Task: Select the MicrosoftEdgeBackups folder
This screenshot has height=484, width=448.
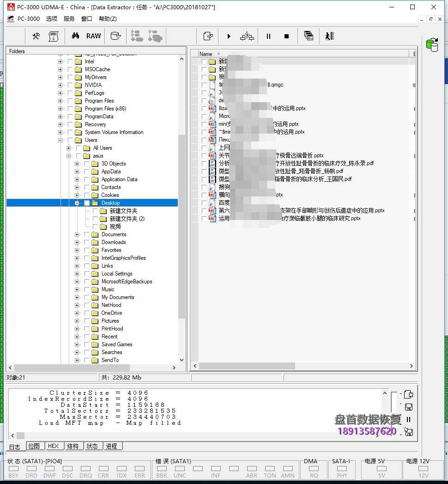Action: coord(127,282)
